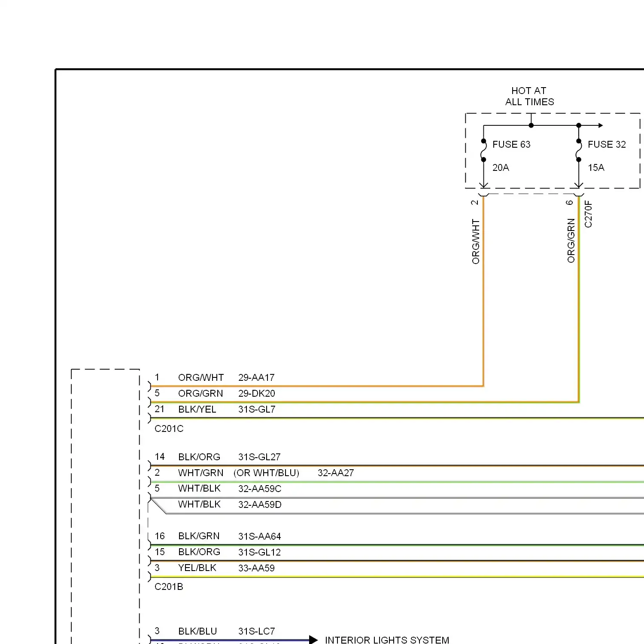
Task: Click the C201B connector label
Action: pyautogui.click(x=169, y=586)
